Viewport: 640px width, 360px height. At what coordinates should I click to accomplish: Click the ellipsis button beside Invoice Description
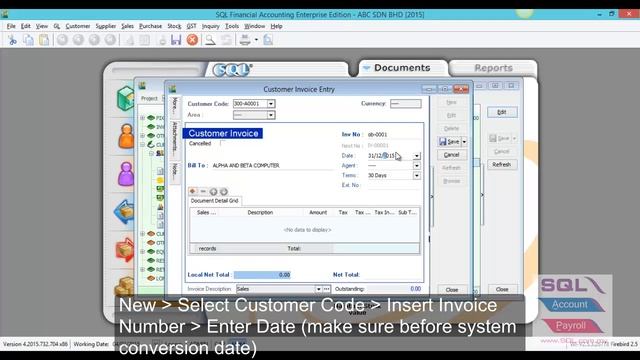point(327,289)
